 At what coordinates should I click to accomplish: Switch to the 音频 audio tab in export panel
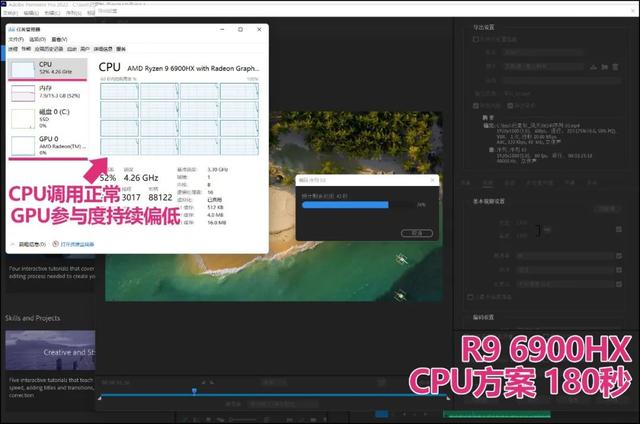510,183
